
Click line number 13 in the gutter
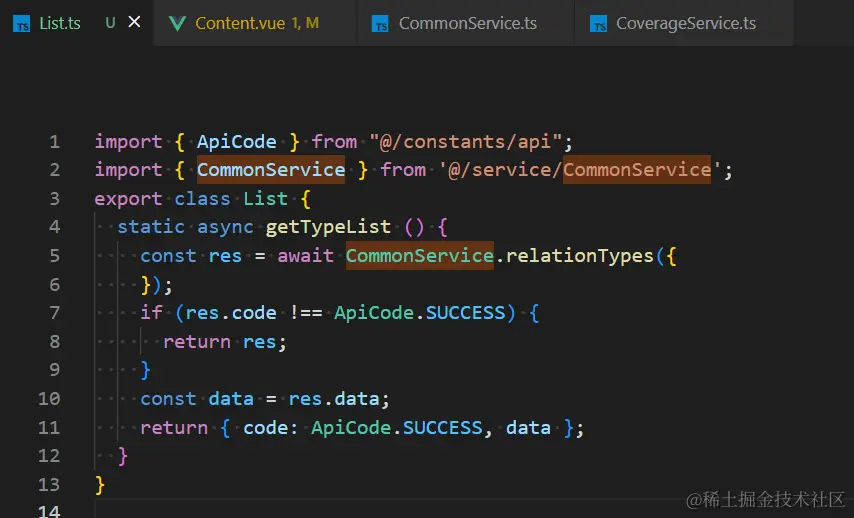click(49, 484)
